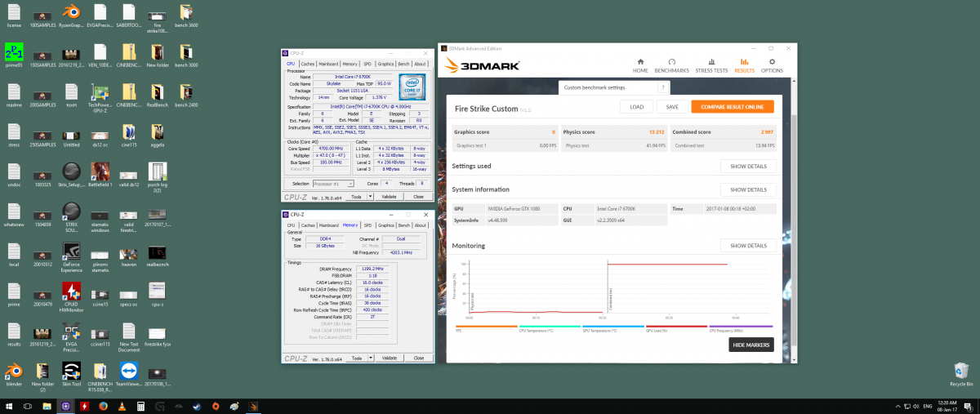This screenshot has width=980, height=414.
Task: Select the Strix_Setup desktop icon
Action: (71, 176)
